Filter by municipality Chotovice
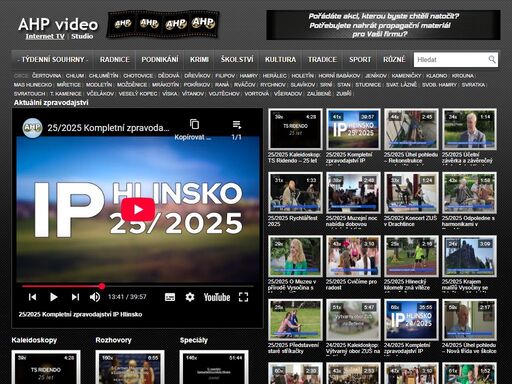This screenshot has width=512, height=384. pos(138,76)
